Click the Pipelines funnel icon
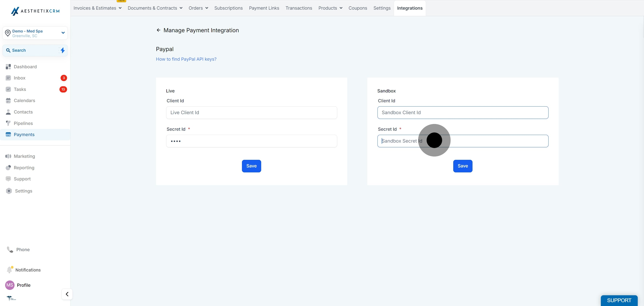Viewport: 644px width, 306px height. (8, 123)
